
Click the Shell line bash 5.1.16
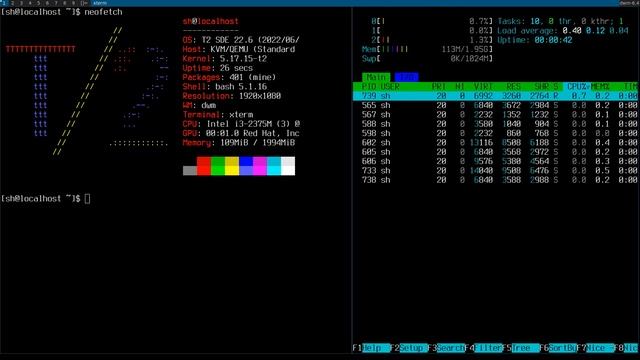(x=224, y=87)
